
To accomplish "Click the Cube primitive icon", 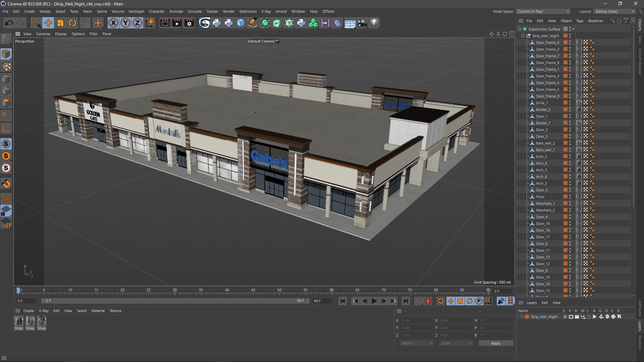I will click(x=241, y=23).
